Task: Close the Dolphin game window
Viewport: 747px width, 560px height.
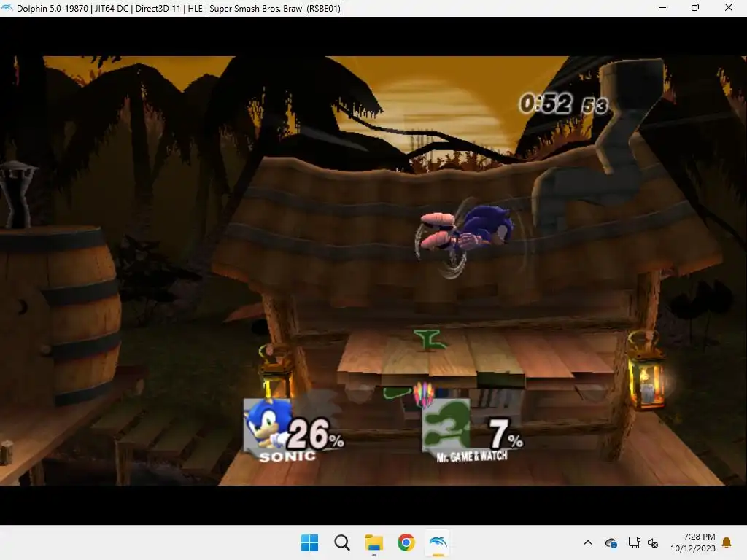Action: click(x=729, y=7)
